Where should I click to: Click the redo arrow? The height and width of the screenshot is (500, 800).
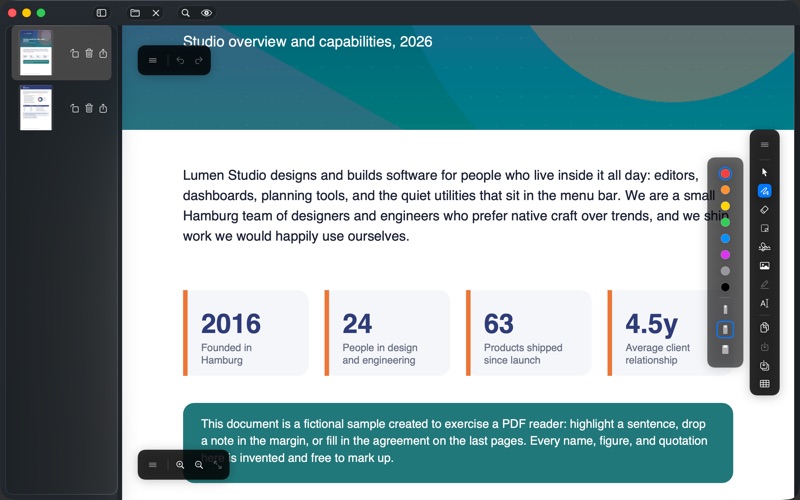[x=198, y=60]
